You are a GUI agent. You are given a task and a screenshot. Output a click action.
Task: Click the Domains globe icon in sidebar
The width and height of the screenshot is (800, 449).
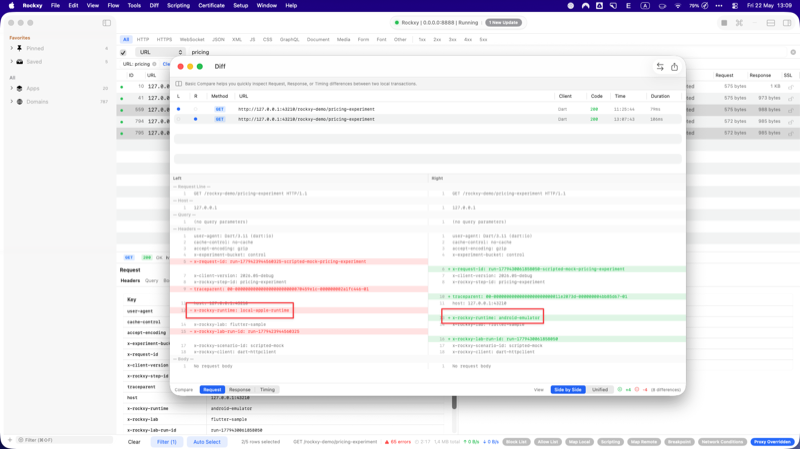click(19, 102)
